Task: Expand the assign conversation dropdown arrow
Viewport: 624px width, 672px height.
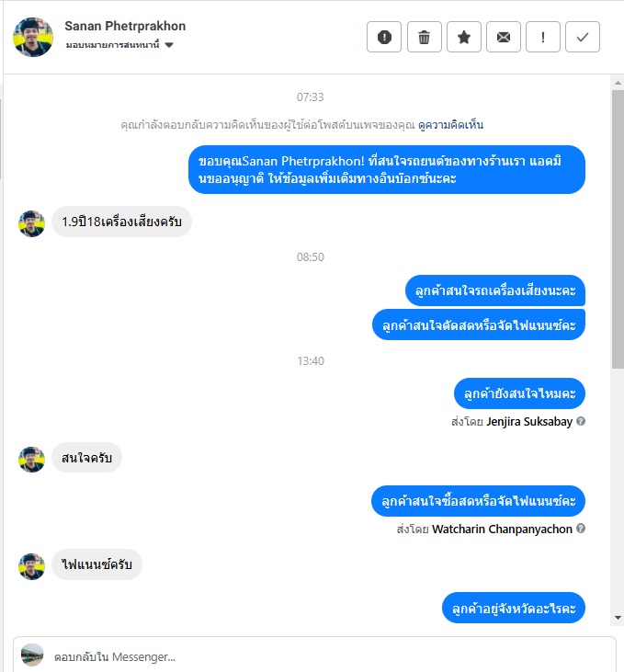Action: (169, 45)
